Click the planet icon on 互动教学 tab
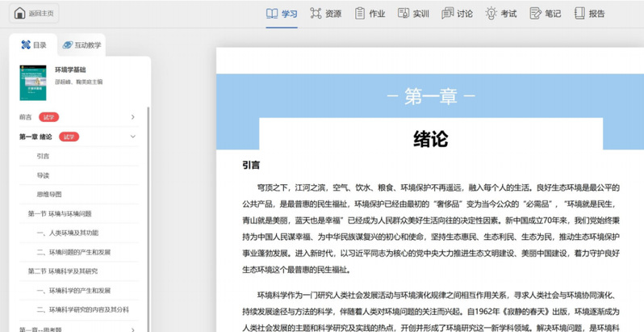The width and height of the screenshot is (644, 332). pyautogui.click(x=67, y=45)
